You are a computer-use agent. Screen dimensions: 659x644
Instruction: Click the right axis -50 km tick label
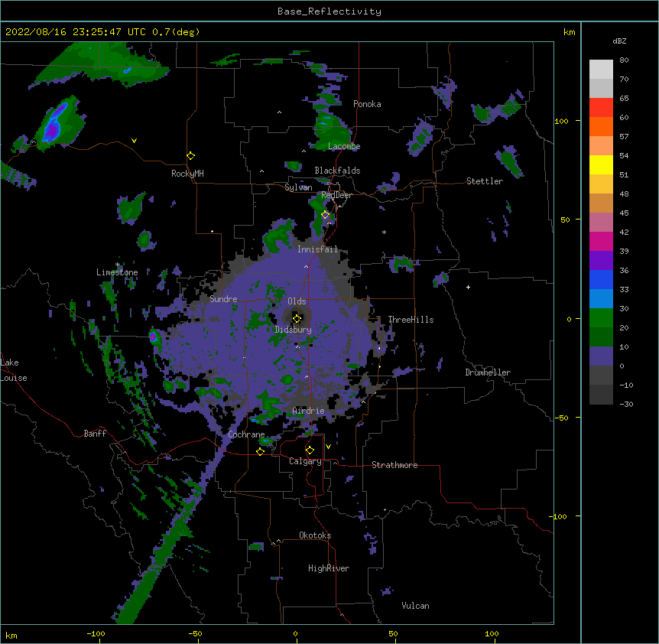pyautogui.click(x=561, y=418)
